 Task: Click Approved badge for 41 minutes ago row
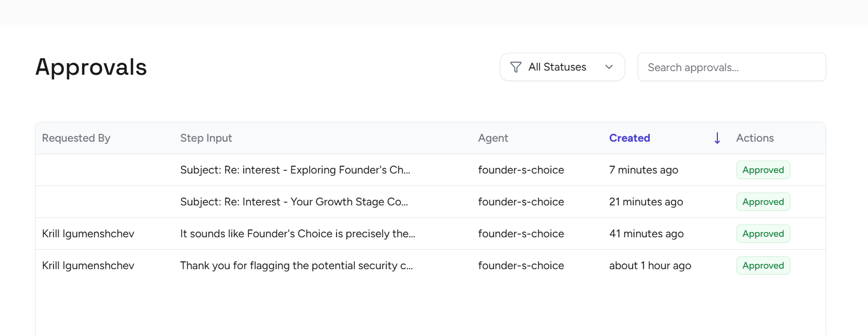tap(763, 234)
